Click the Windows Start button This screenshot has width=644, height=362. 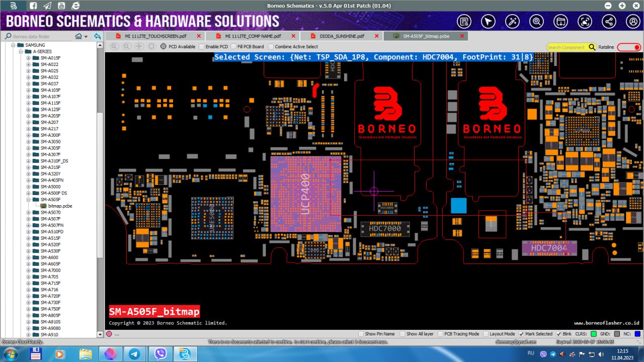click(x=10, y=354)
